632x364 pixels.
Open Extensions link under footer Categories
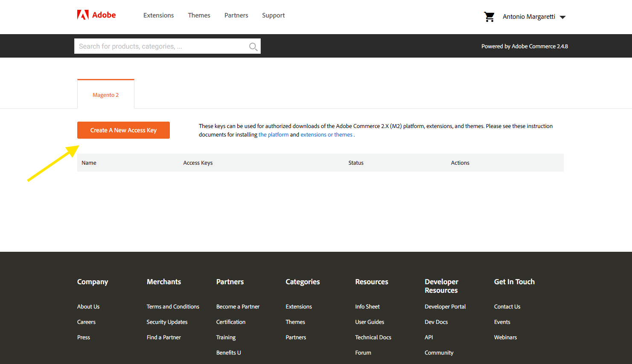(x=299, y=306)
